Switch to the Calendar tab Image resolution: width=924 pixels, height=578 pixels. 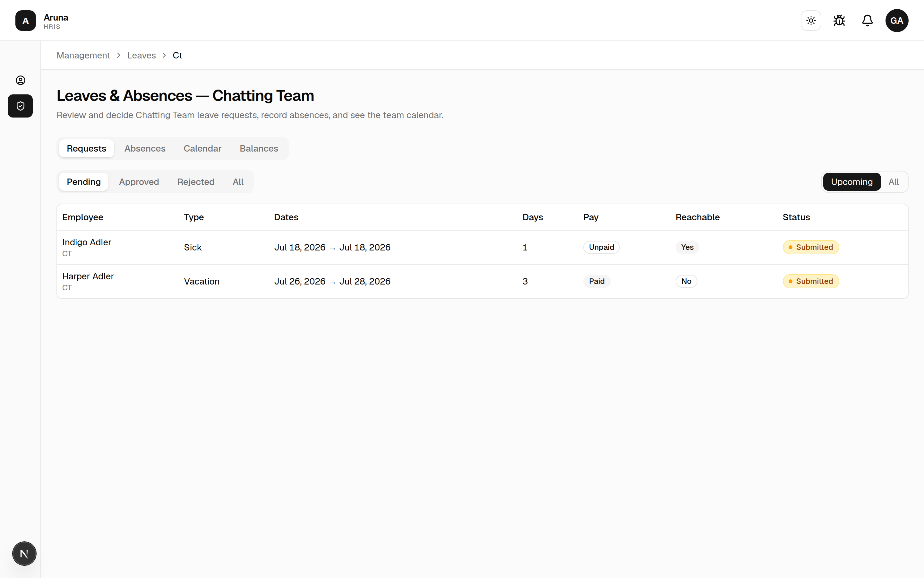click(202, 148)
